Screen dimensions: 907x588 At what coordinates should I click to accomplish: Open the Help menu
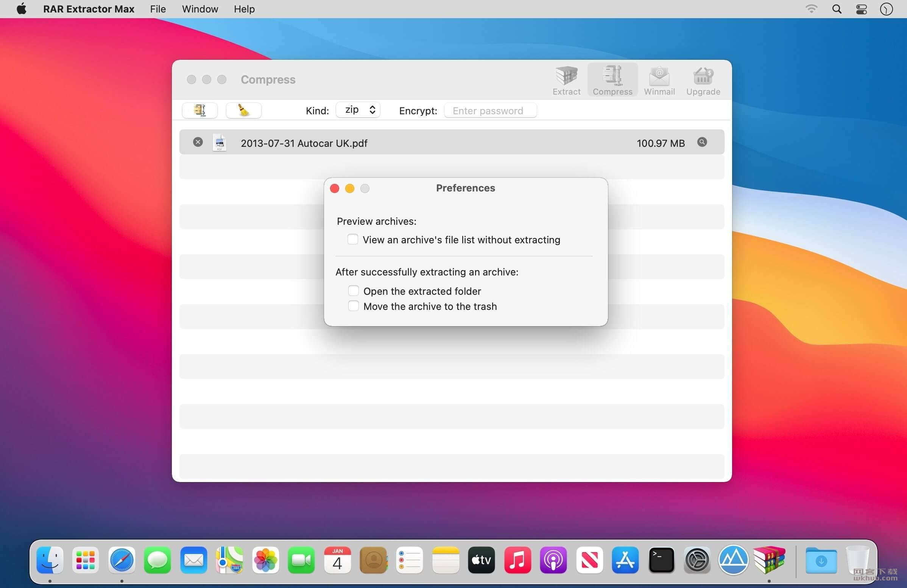244,9
